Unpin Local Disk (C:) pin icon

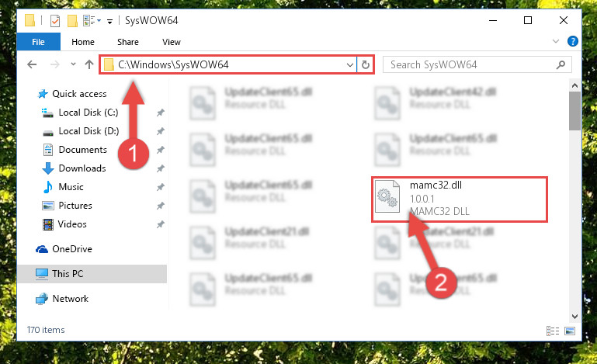pos(160,113)
